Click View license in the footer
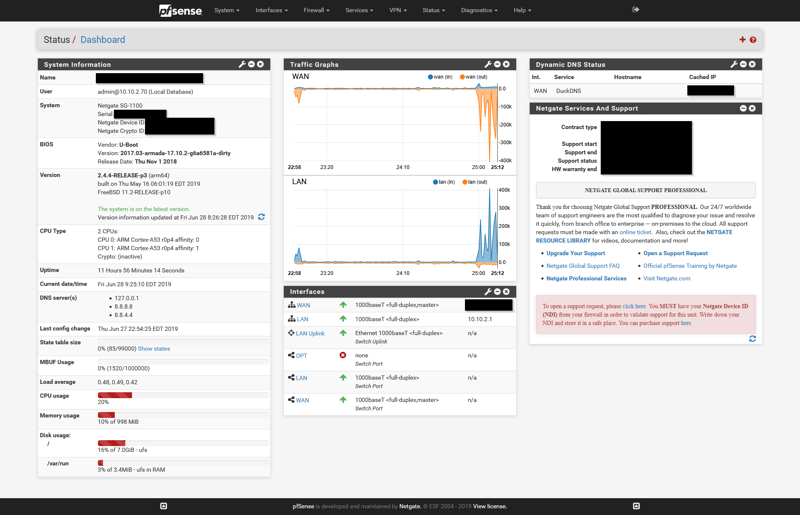Screen dimensions: 800x515 [x=490, y=506]
